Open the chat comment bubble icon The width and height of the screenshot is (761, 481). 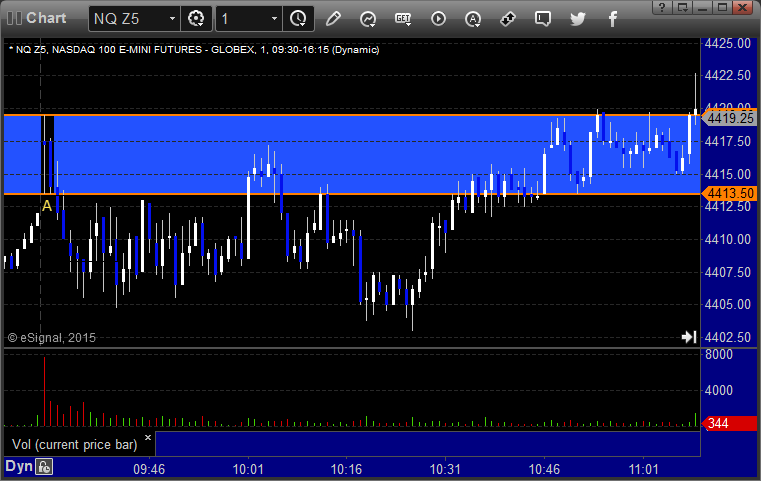click(x=543, y=19)
